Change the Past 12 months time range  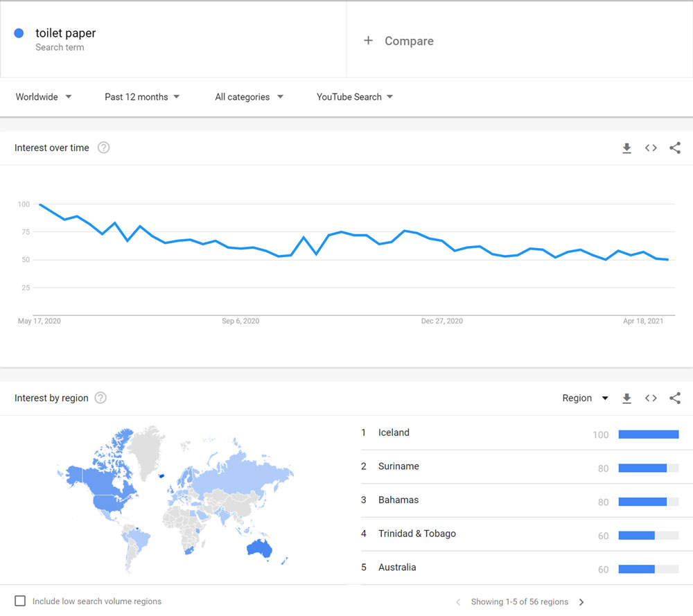click(142, 97)
